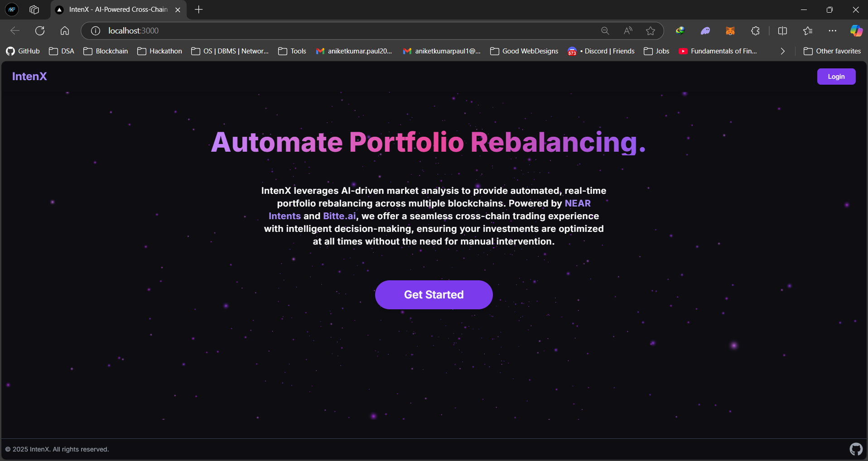Open a new browser tab
This screenshot has width=868, height=461.
pos(198,10)
